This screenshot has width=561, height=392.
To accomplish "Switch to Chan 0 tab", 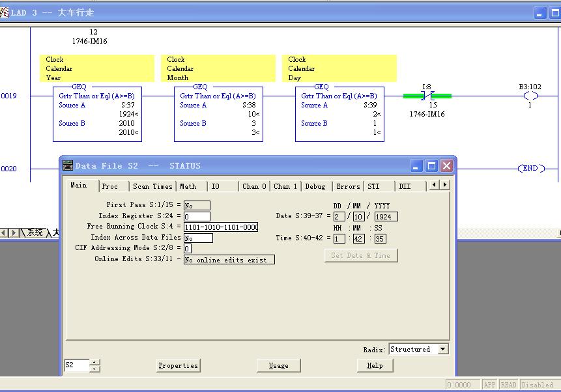I will [x=254, y=186].
